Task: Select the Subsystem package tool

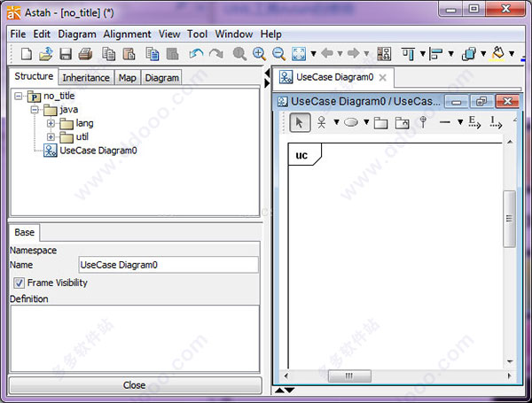Action: 402,123
